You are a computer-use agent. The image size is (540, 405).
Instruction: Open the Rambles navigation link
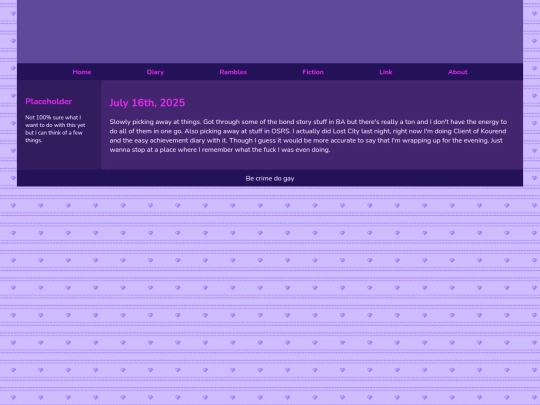[x=233, y=72]
